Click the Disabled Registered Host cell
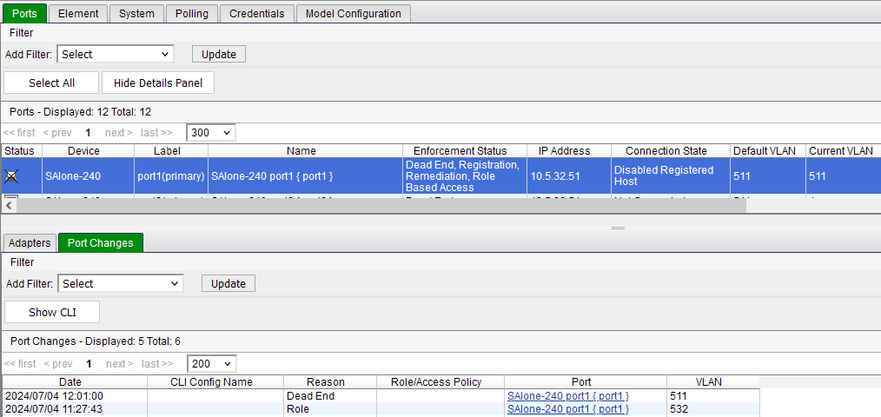 [670, 176]
